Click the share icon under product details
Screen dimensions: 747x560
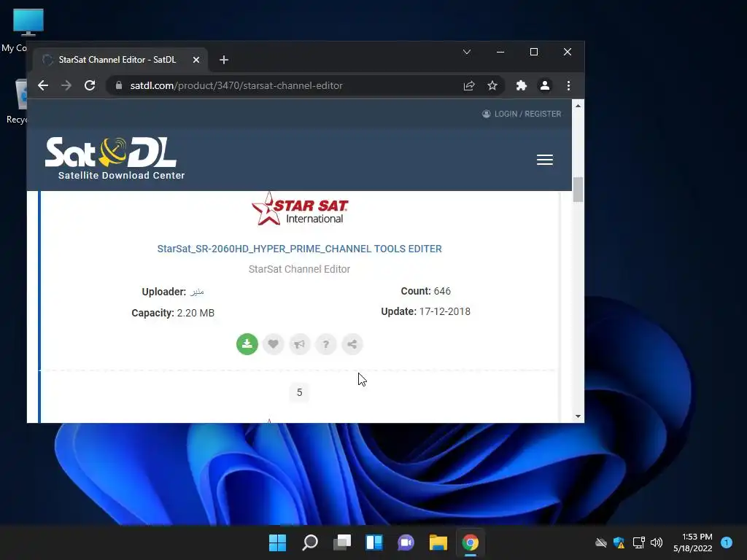click(352, 344)
